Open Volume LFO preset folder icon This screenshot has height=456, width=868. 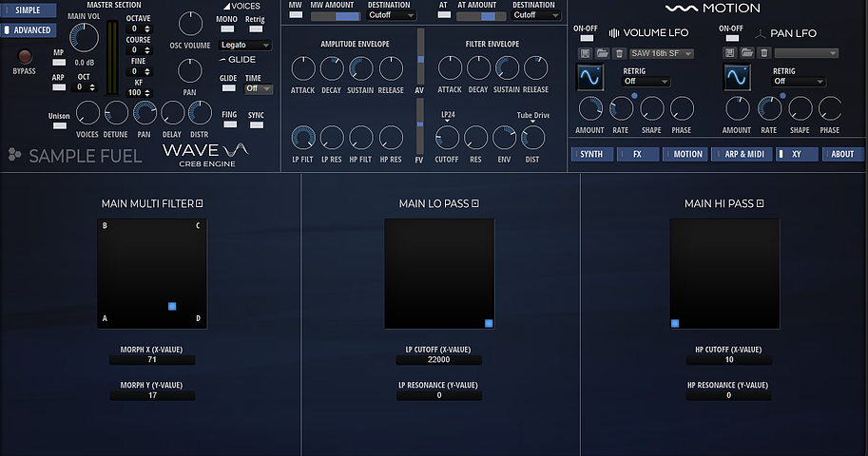point(603,53)
